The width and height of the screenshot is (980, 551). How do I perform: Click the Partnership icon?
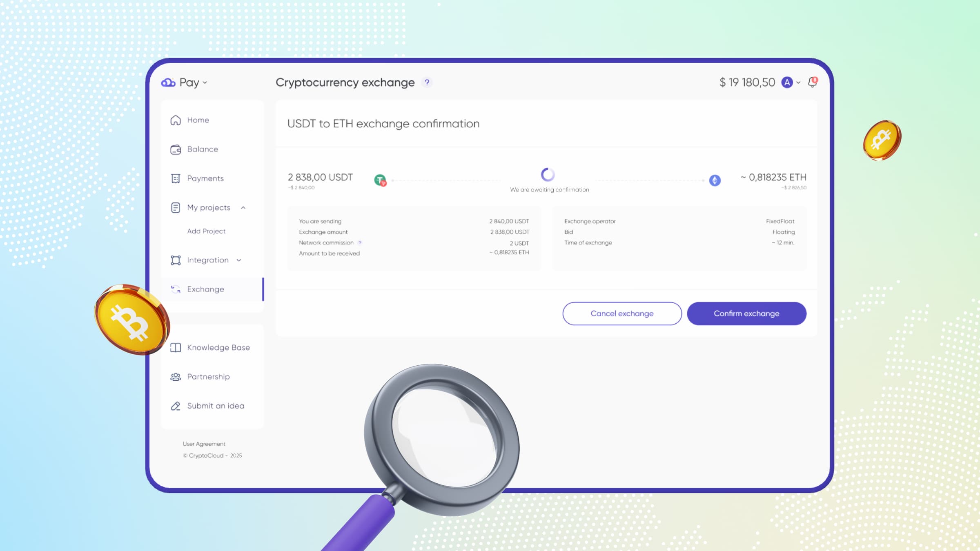coord(176,376)
